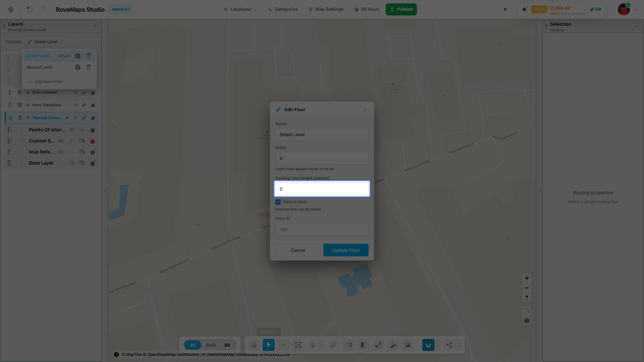Click the Update Floor button

346,250
